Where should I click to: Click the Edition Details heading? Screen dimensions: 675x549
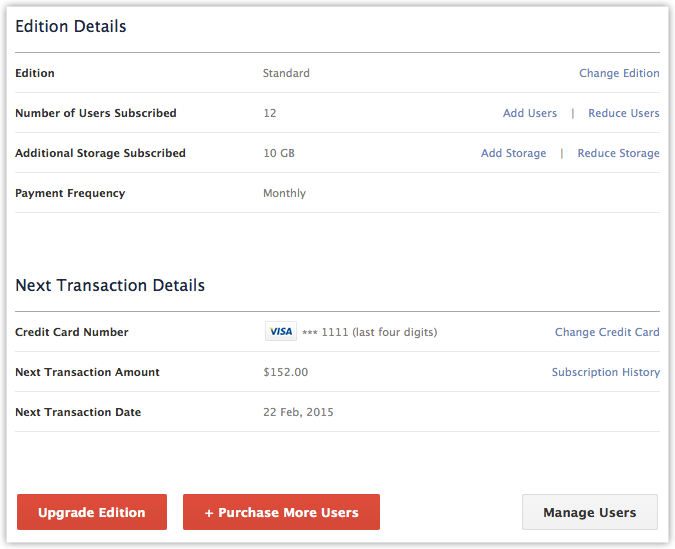(71, 27)
